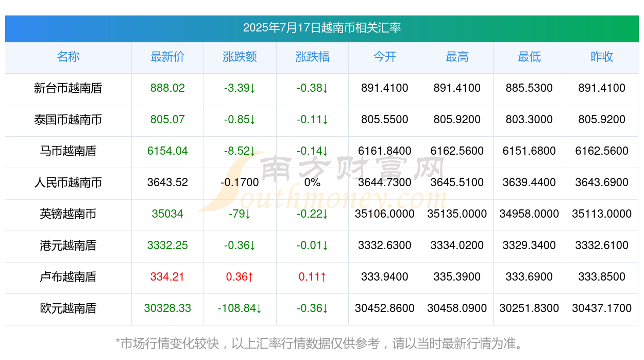Click change percent -0.38↓
Image resolution: width=644 pixels, height=360 pixels.
click(x=312, y=88)
